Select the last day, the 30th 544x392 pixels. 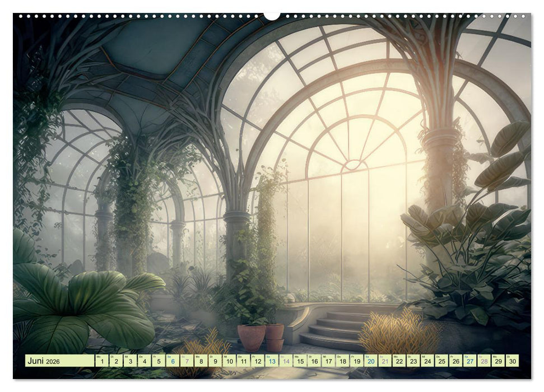click(513, 361)
